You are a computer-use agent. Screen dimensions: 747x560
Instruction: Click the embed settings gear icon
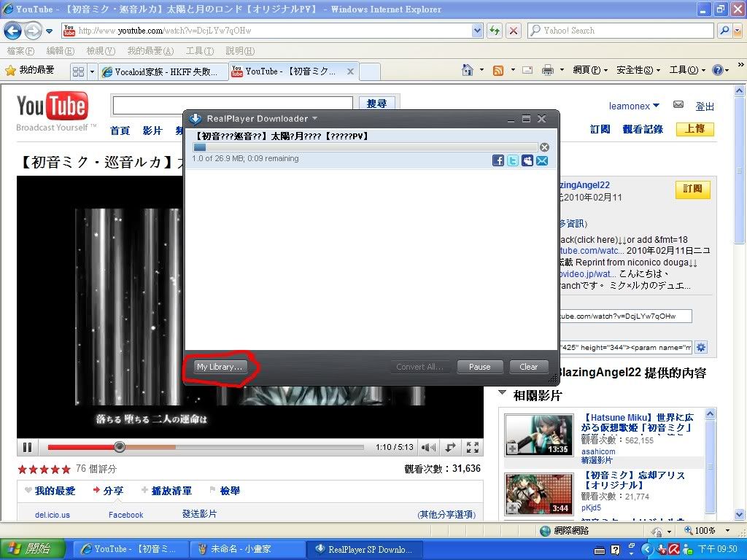[x=701, y=348]
